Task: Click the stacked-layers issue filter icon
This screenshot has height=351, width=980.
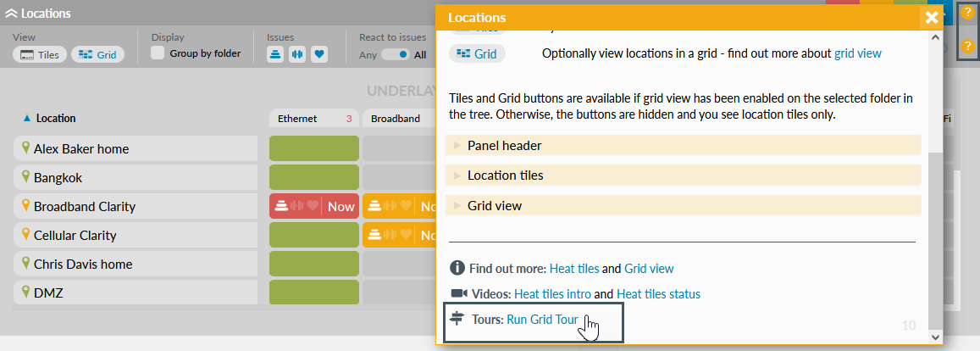Action: point(276,54)
